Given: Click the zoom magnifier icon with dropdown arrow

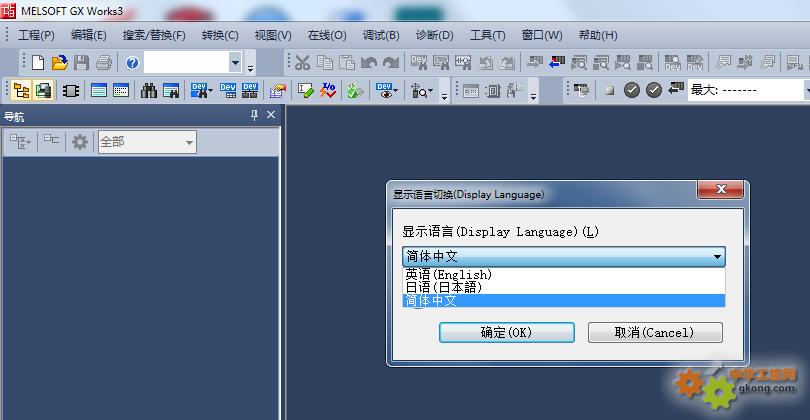Looking at the screenshot, I should [422, 91].
